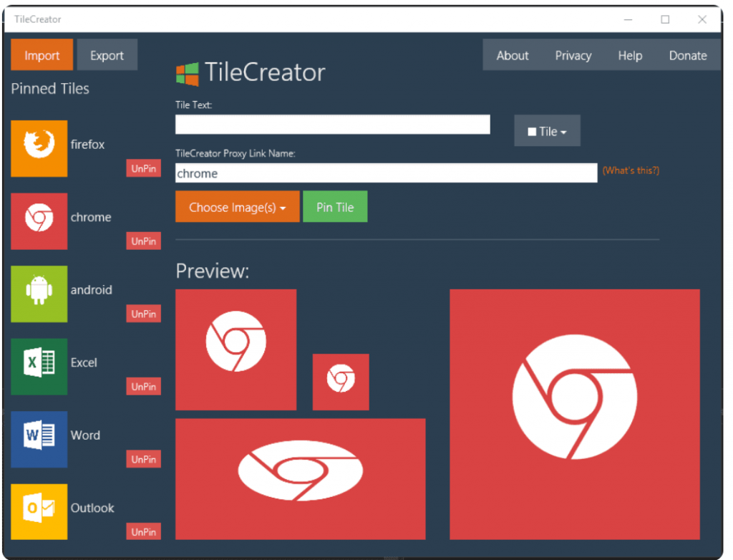Open the About page
Image resolution: width=733 pixels, height=560 pixels.
coord(513,55)
